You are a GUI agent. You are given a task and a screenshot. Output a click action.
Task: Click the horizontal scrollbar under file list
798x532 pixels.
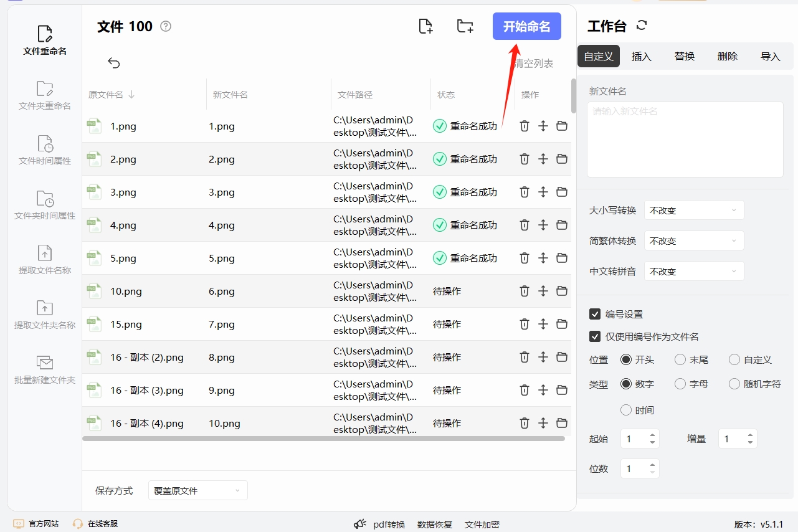pos(323,439)
